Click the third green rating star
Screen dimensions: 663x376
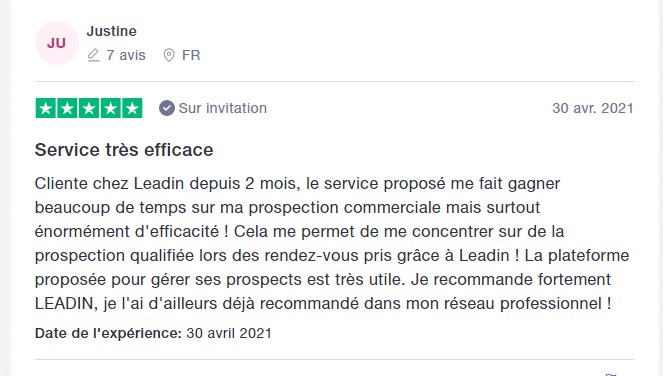(x=89, y=108)
